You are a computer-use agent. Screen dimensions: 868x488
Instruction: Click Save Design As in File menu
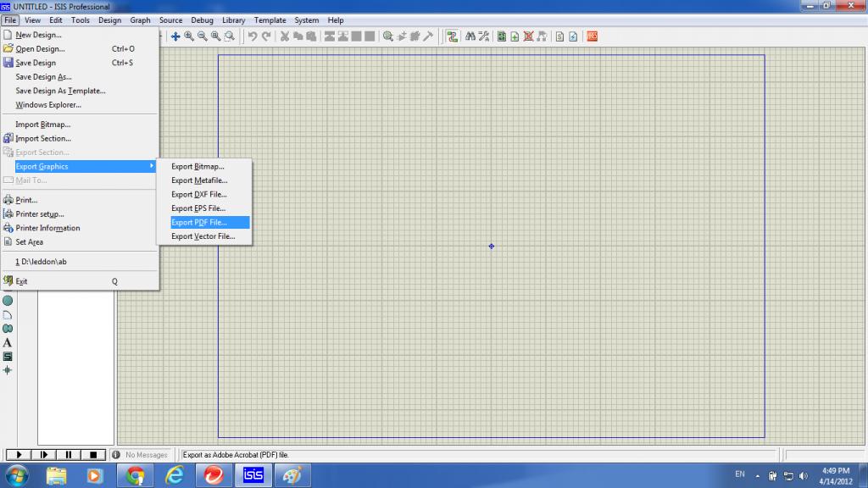pyautogui.click(x=43, y=77)
